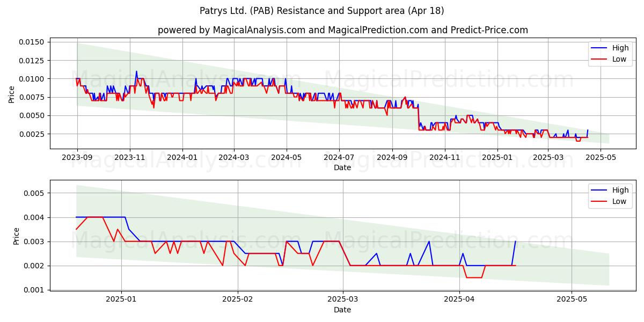Click the '2025-05' tick label in top chart
644x322 pixels.
601,157
